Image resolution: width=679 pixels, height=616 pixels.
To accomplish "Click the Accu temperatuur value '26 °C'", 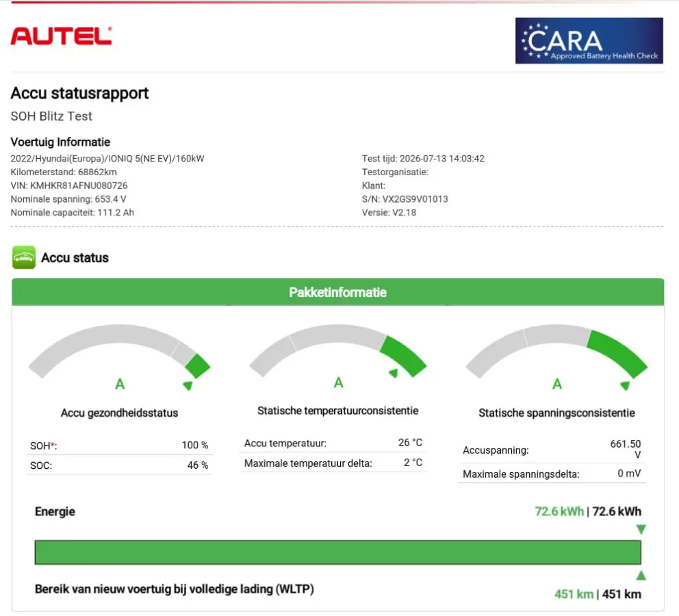I will [410, 442].
